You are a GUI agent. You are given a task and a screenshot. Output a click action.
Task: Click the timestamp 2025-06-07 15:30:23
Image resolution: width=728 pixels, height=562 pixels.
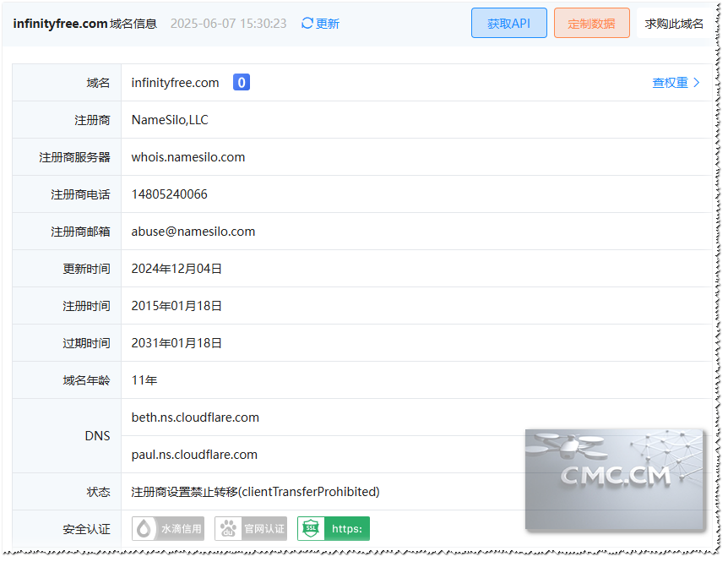pyautogui.click(x=228, y=23)
